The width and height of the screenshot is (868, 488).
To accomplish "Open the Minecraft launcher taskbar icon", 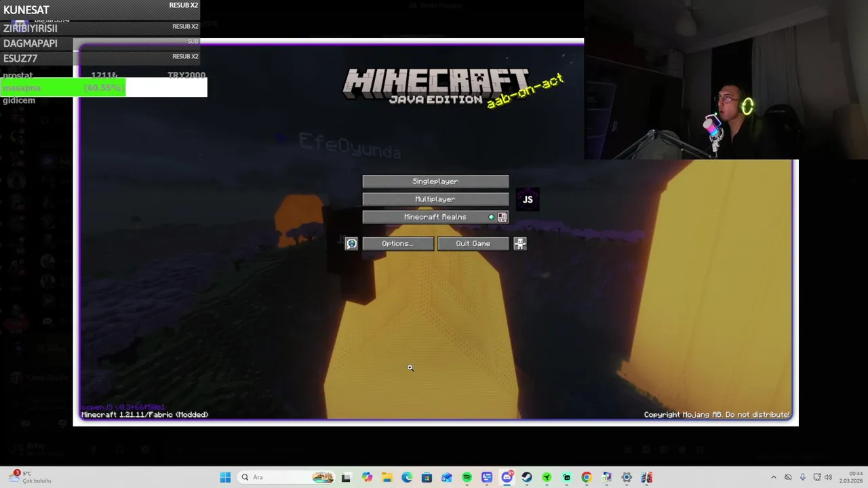I will point(646,477).
